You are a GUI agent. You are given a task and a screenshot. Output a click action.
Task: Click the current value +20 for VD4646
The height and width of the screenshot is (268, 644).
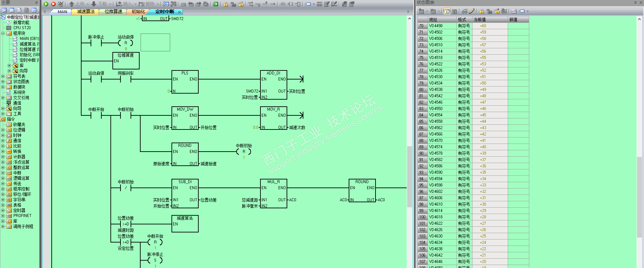490,262
